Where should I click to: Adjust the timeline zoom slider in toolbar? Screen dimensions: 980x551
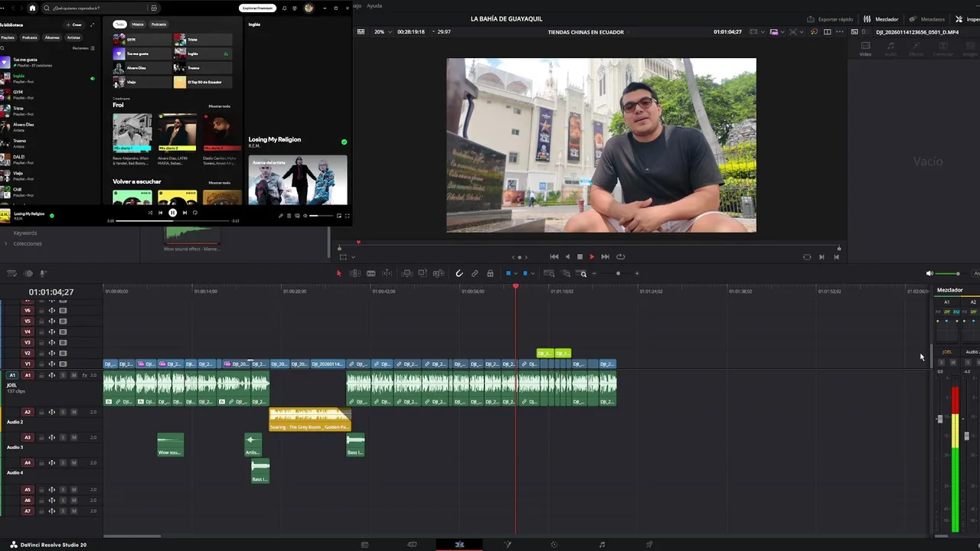pyautogui.click(x=619, y=273)
